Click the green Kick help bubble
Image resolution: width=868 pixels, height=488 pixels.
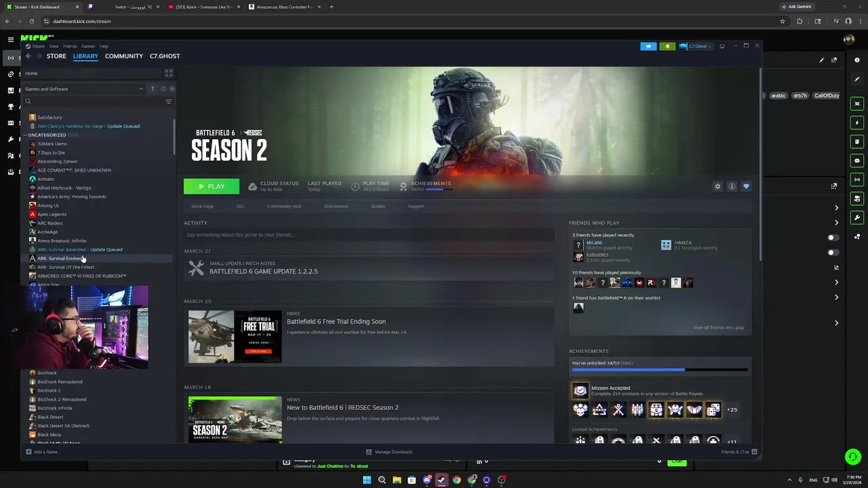[853, 457]
